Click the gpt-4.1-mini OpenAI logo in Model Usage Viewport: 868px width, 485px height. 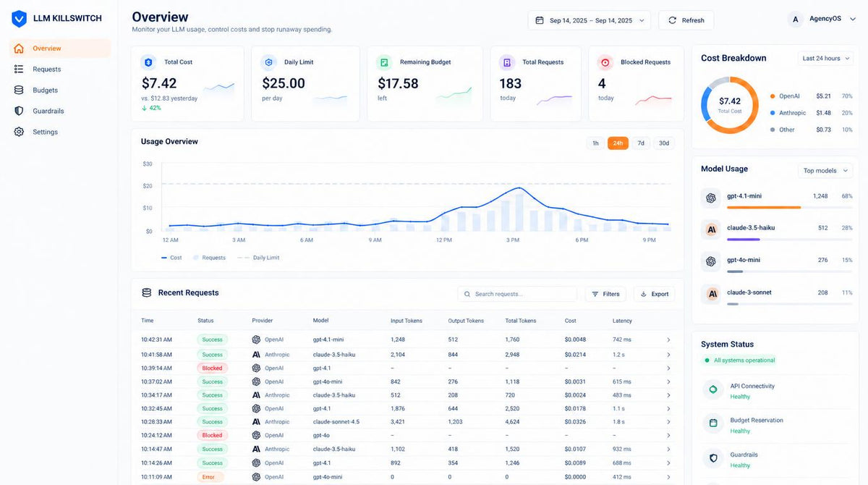pyautogui.click(x=711, y=198)
